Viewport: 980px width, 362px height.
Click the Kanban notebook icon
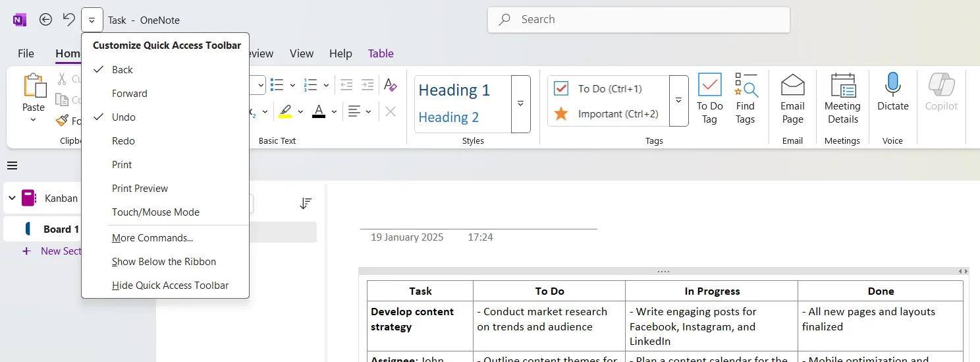pyautogui.click(x=28, y=198)
